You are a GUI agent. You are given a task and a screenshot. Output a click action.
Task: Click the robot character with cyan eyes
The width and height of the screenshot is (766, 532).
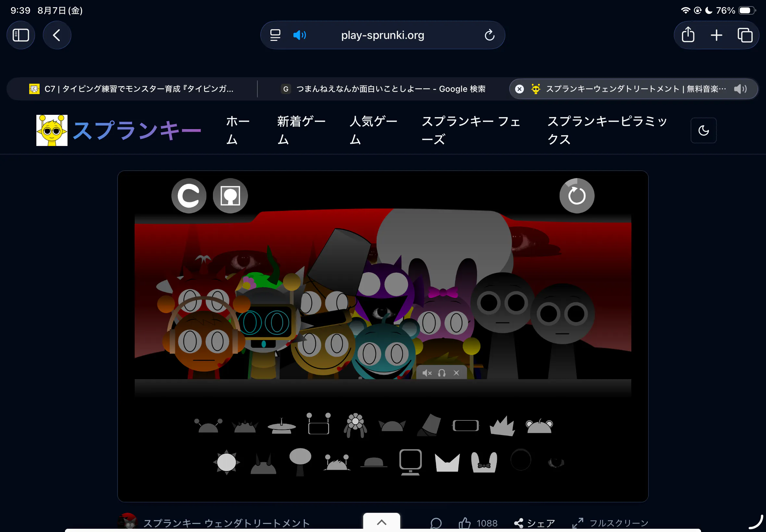click(266, 326)
